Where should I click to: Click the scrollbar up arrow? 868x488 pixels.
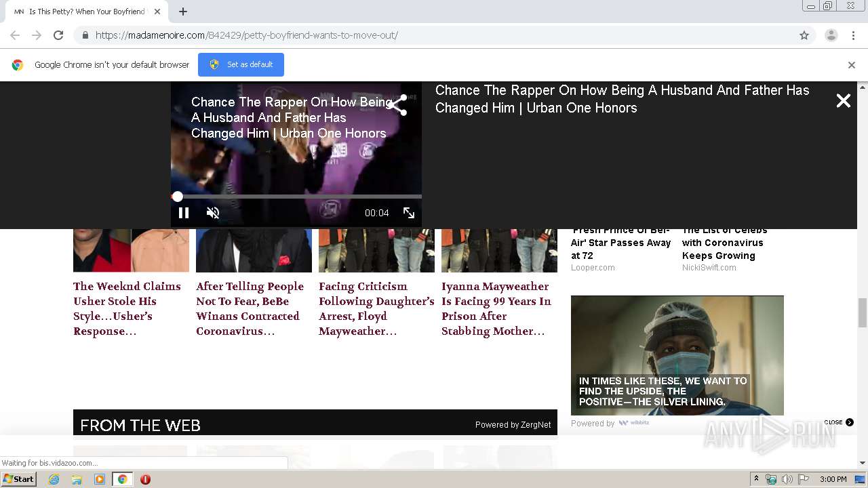point(863,87)
